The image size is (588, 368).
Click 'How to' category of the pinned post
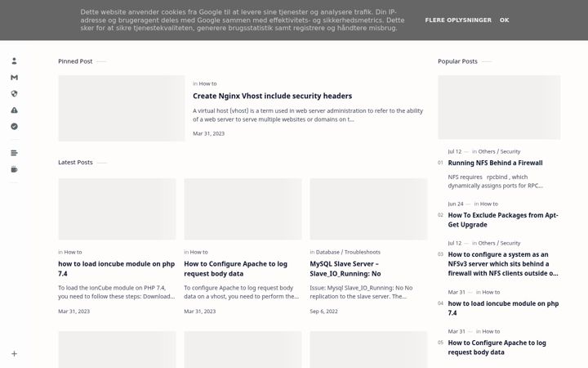point(207,83)
